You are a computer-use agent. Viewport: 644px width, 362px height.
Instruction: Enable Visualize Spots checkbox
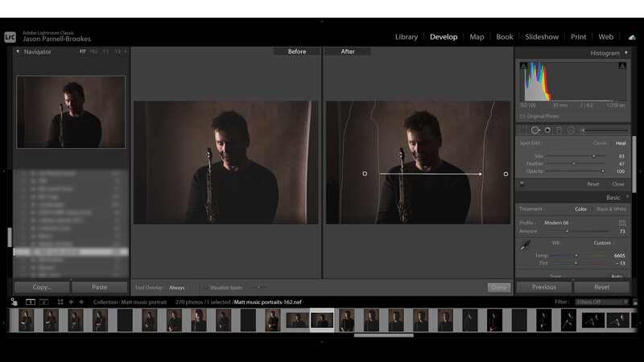click(x=206, y=288)
